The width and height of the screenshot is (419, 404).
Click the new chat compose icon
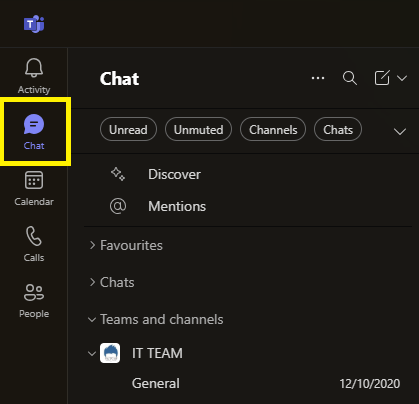(x=382, y=78)
